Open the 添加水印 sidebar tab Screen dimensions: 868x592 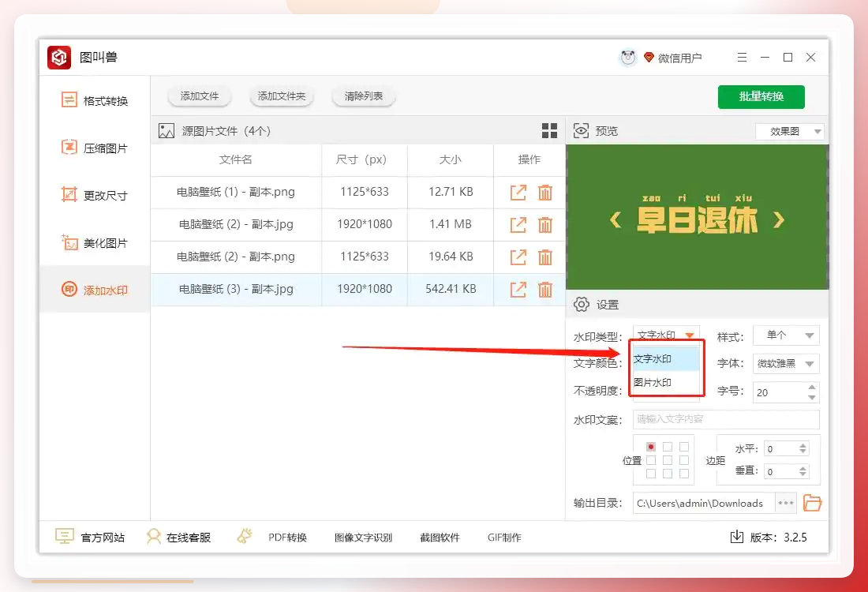click(95, 289)
